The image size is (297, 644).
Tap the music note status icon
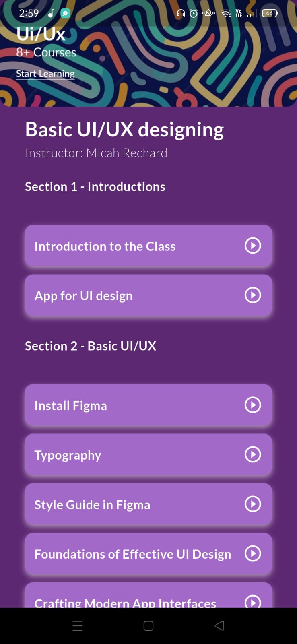tap(51, 13)
